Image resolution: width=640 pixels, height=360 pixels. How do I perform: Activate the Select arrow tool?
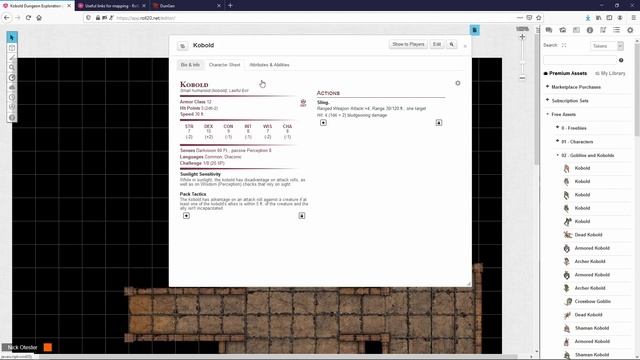click(x=12, y=38)
